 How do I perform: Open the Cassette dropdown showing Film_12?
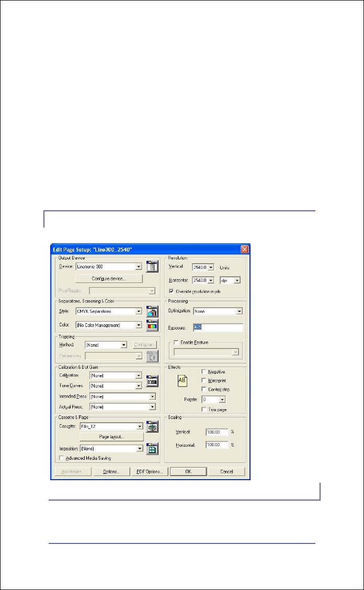[111, 426]
